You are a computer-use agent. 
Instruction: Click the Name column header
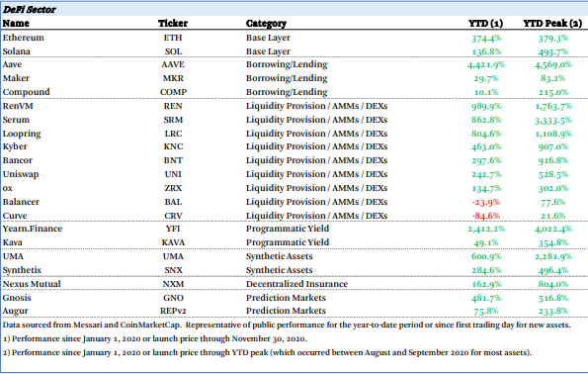[16, 24]
